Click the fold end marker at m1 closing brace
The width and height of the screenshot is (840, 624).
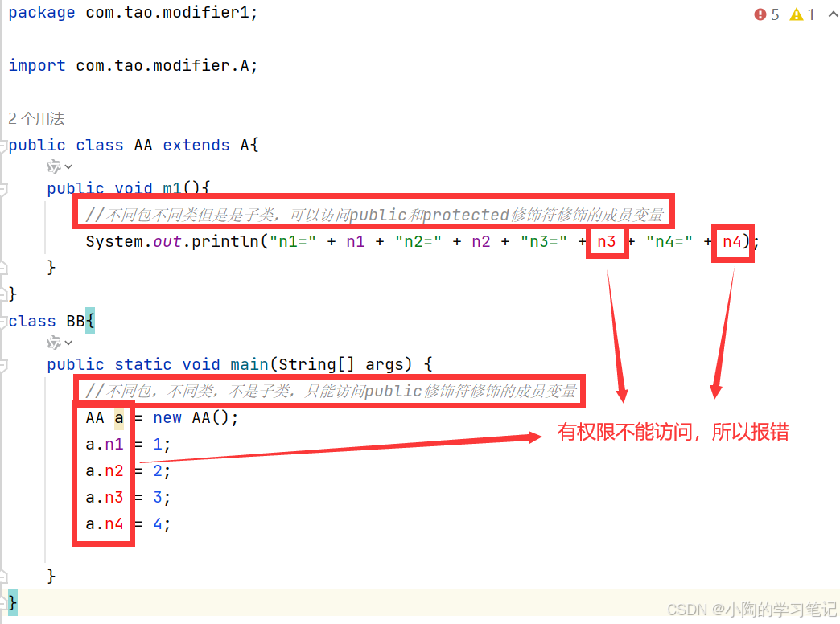(x=3, y=267)
